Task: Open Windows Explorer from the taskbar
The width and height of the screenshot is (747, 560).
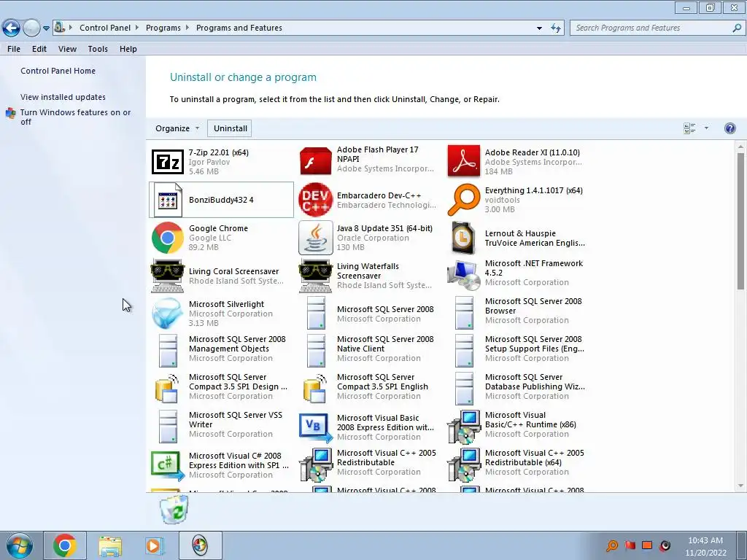Action: (110, 545)
